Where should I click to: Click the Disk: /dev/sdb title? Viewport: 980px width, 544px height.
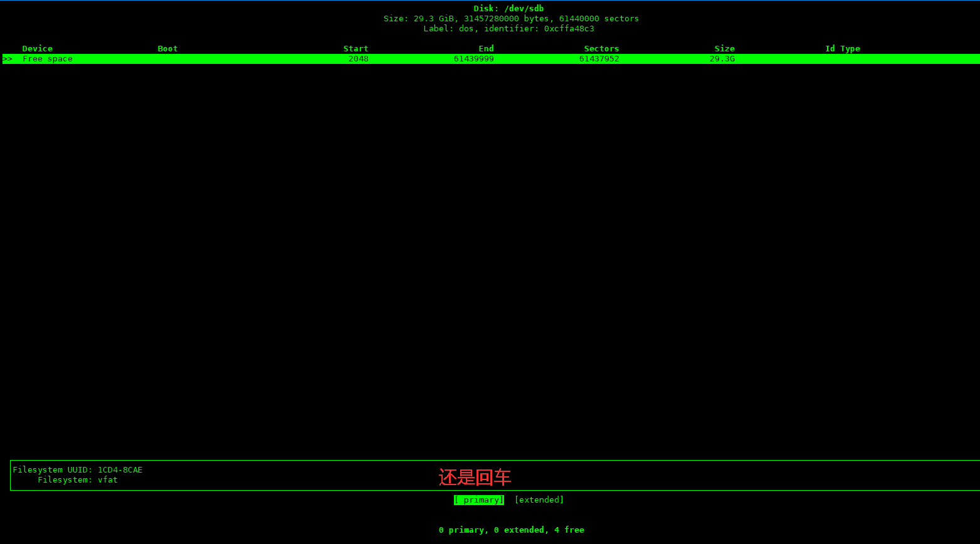pyautogui.click(x=509, y=9)
